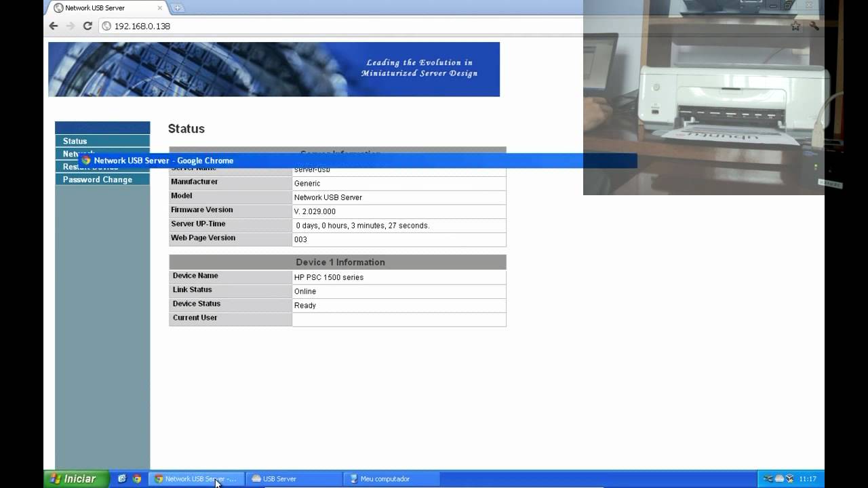Image resolution: width=868 pixels, height=488 pixels.
Task: Click the Status page heading
Action: pos(186,129)
